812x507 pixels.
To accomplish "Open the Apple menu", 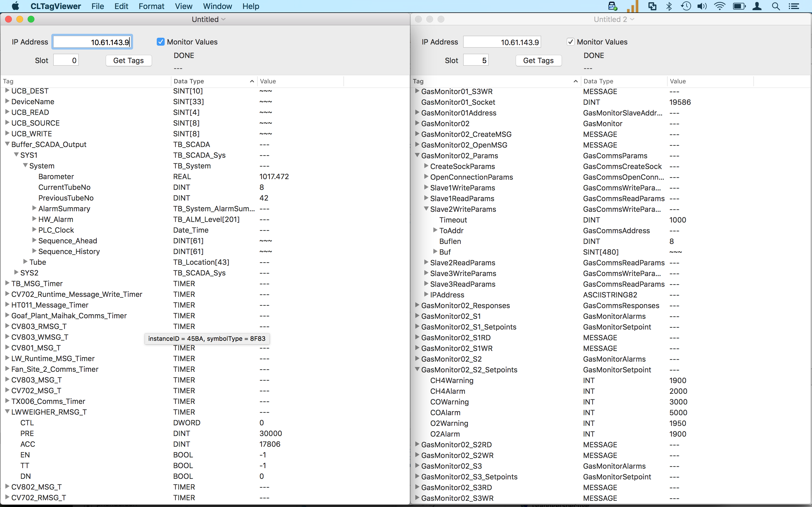I will (16, 6).
